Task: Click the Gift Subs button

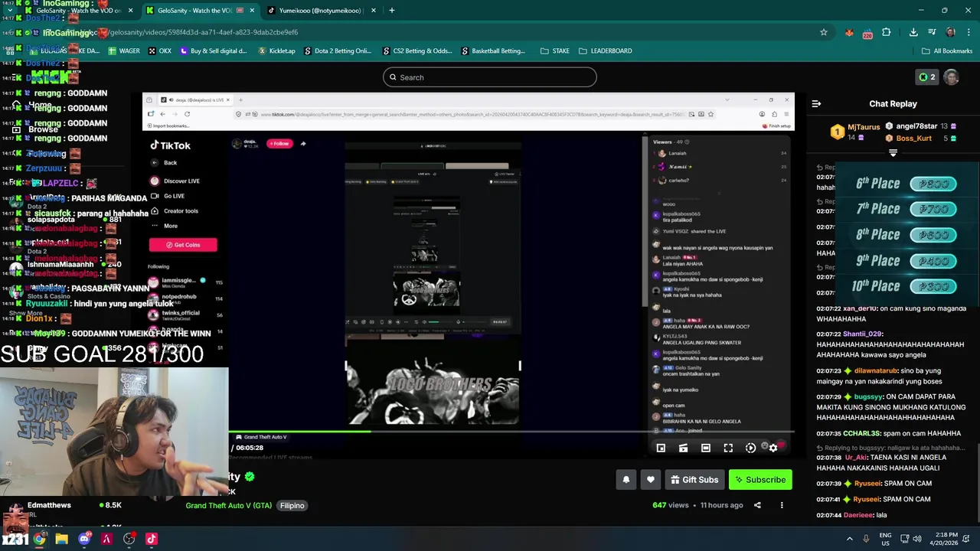Action: (694, 480)
